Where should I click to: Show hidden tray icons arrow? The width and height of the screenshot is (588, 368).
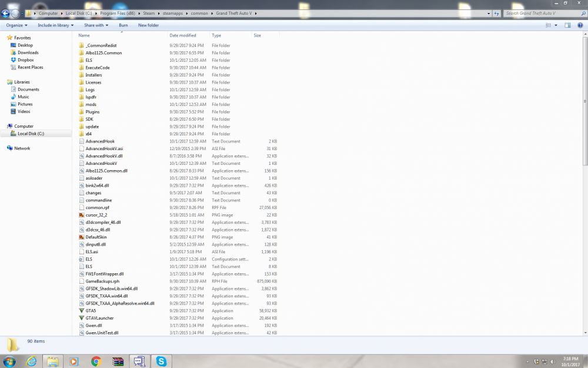[x=527, y=362]
